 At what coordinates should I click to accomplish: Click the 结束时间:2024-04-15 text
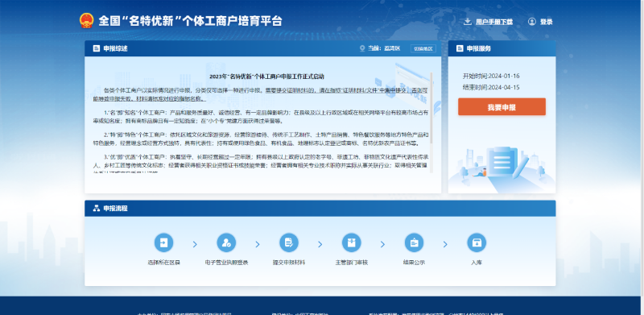click(x=491, y=88)
